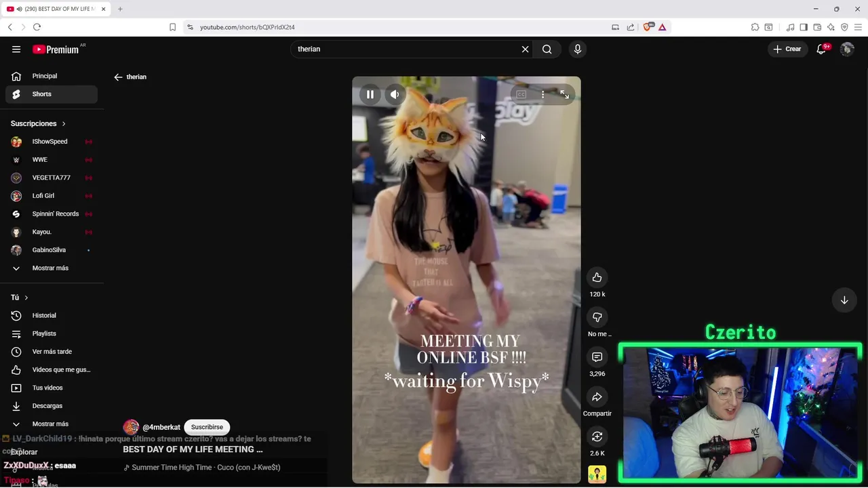The image size is (868, 488).
Task: Open the @4mberkat channel avatar
Action: click(131, 428)
